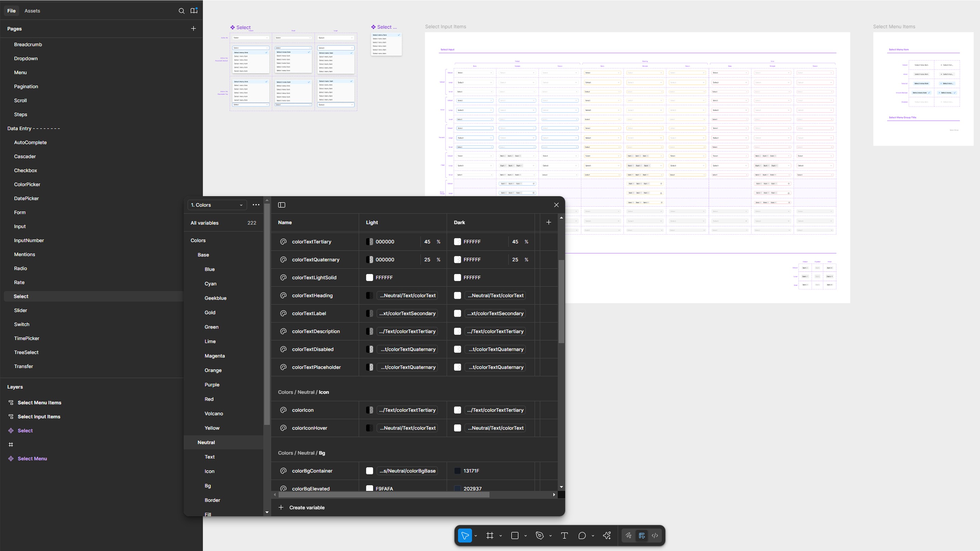Viewport: 980px width, 551px height.
Task: Toggle Draw mode in toolbar
Action: tap(628, 535)
